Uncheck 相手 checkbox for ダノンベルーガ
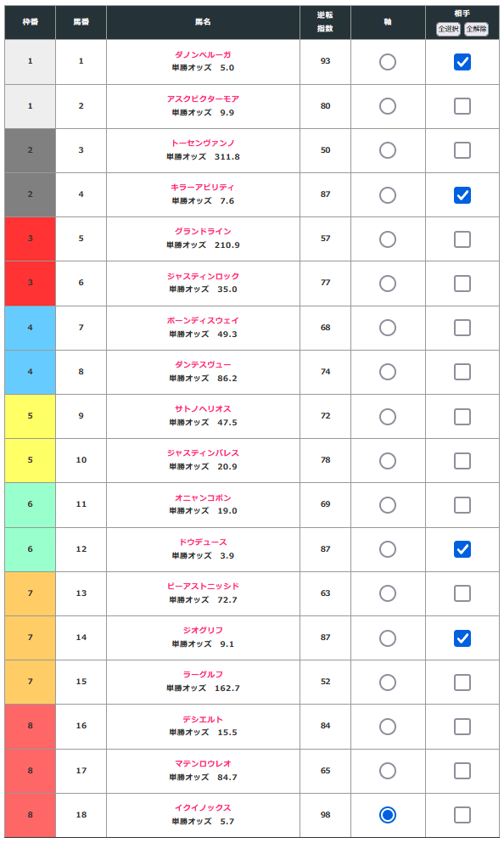Viewport: 504px width, 854px height. coord(462,62)
